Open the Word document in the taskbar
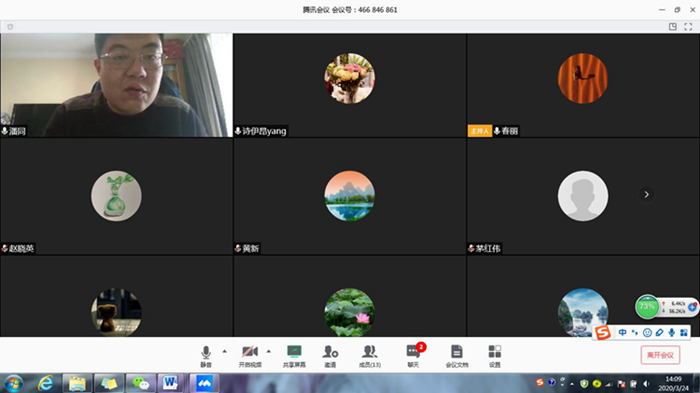The height and width of the screenshot is (393, 700). [170, 383]
